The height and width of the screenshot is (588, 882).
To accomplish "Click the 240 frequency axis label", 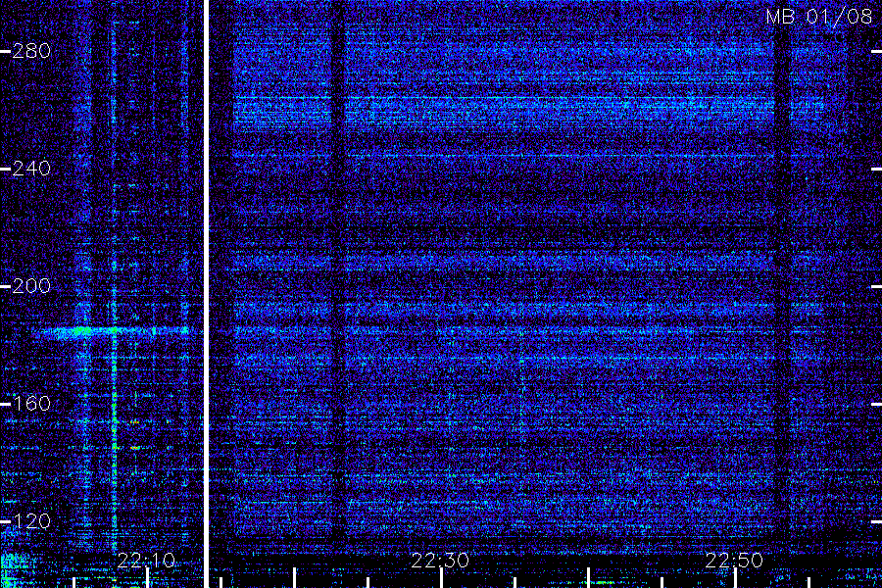I will click(31, 169).
